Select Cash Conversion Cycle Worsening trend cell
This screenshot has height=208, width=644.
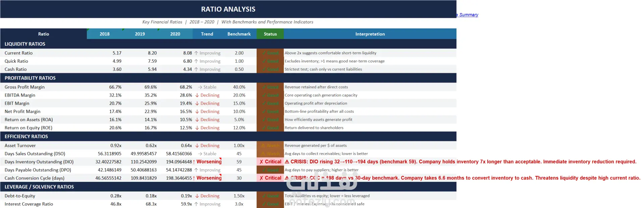point(207,178)
